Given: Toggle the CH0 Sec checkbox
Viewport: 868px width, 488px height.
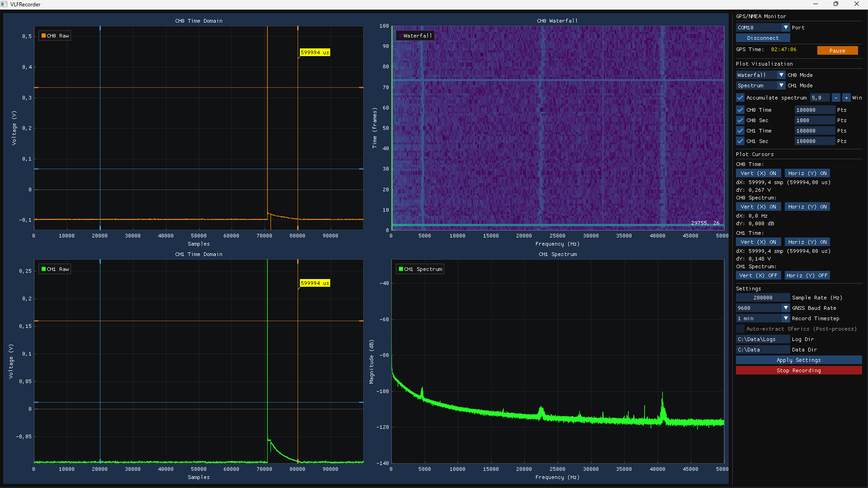Looking at the screenshot, I should [740, 120].
